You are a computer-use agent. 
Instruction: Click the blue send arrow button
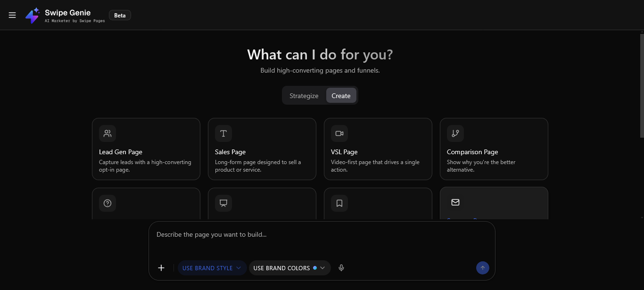click(482, 268)
